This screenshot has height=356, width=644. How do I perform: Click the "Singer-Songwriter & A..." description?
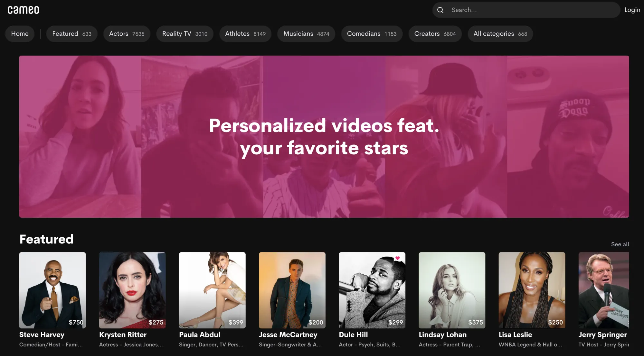290,345
